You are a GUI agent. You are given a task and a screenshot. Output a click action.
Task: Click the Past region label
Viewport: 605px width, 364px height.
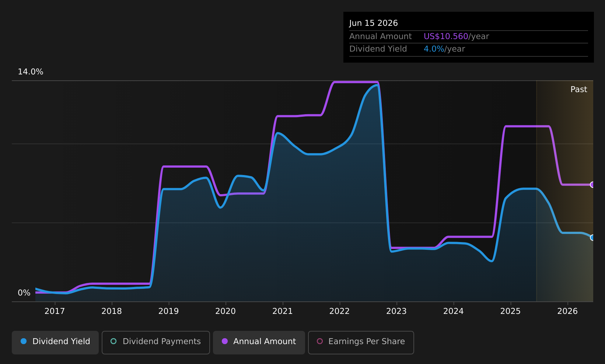[579, 90]
